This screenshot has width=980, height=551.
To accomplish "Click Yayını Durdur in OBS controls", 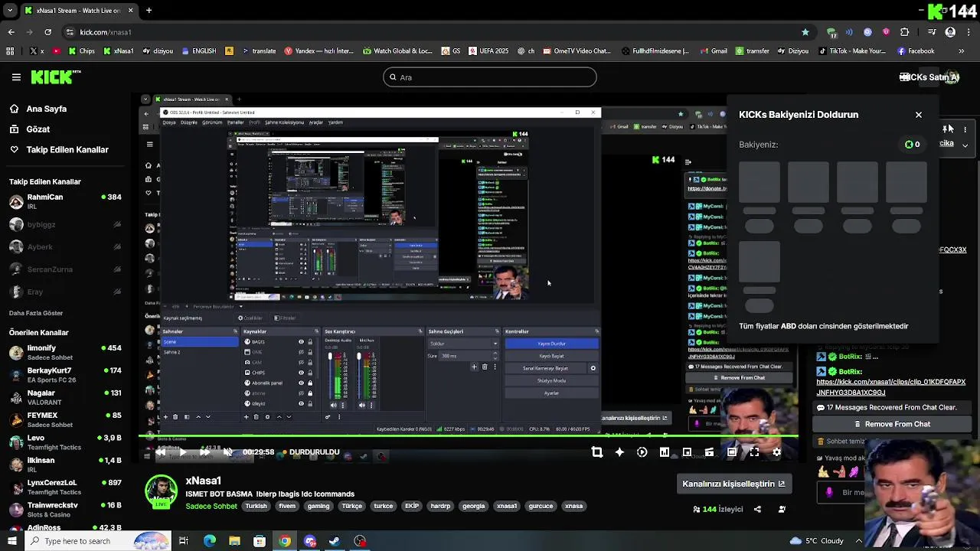I will coord(551,344).
